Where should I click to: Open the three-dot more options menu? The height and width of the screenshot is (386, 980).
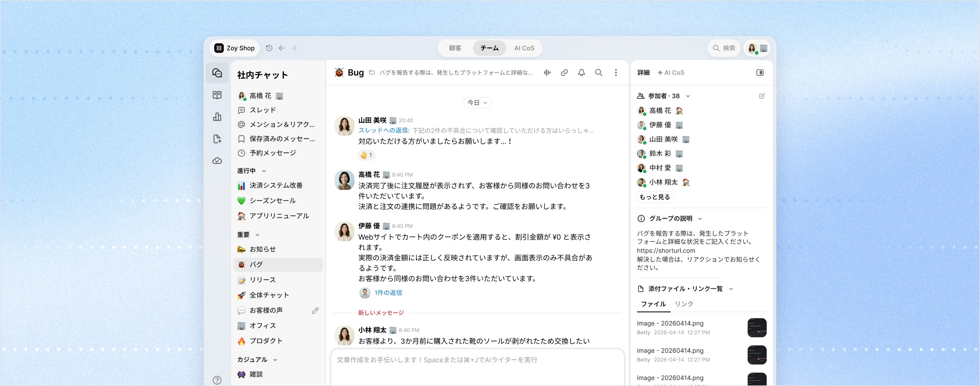click(x=616, y=72)
